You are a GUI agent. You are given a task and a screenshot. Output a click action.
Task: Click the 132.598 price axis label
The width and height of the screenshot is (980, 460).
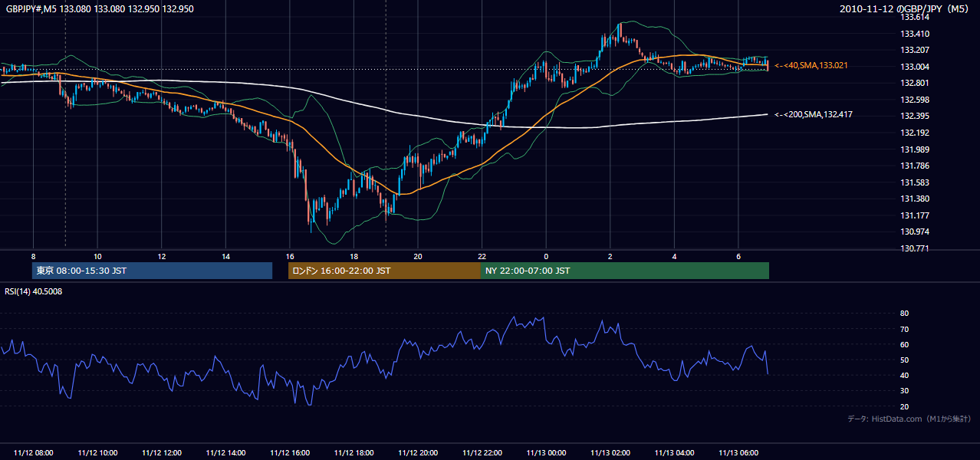coord(915,100)
